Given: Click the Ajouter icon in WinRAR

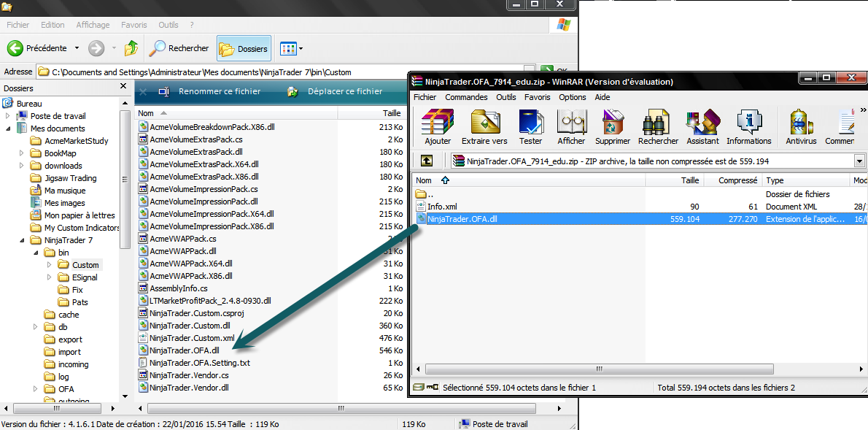Looking at the screenshot, I should click(438, 121).
